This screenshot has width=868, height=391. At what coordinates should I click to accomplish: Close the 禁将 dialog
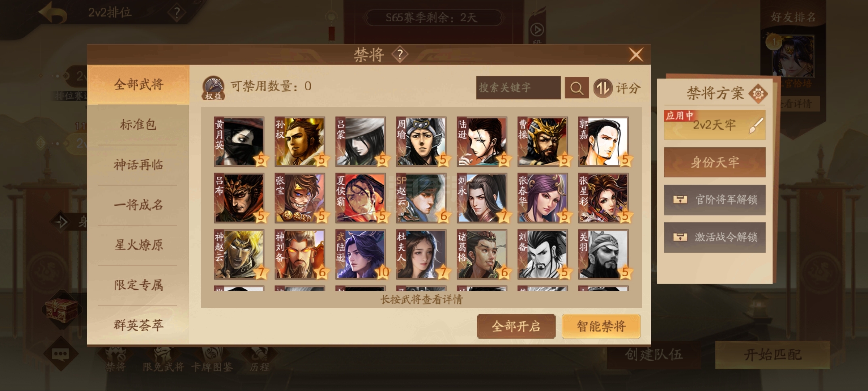tap(636, 55)
